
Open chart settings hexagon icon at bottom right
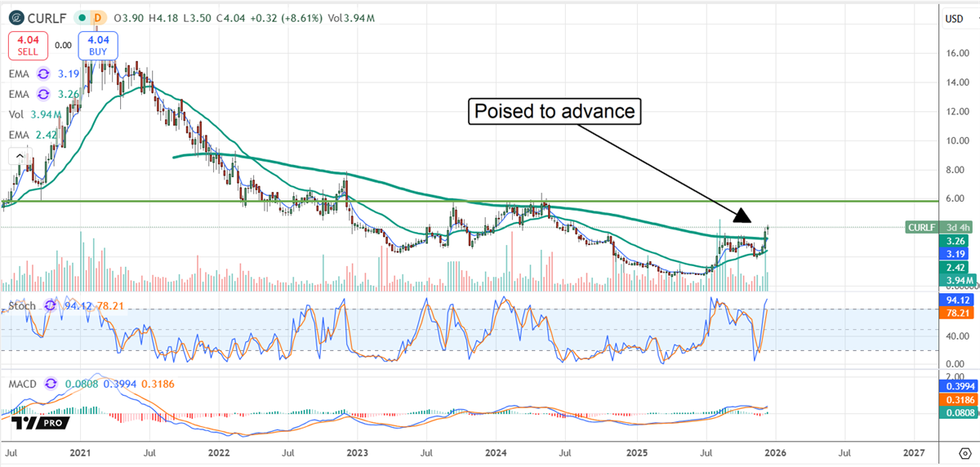963,452
